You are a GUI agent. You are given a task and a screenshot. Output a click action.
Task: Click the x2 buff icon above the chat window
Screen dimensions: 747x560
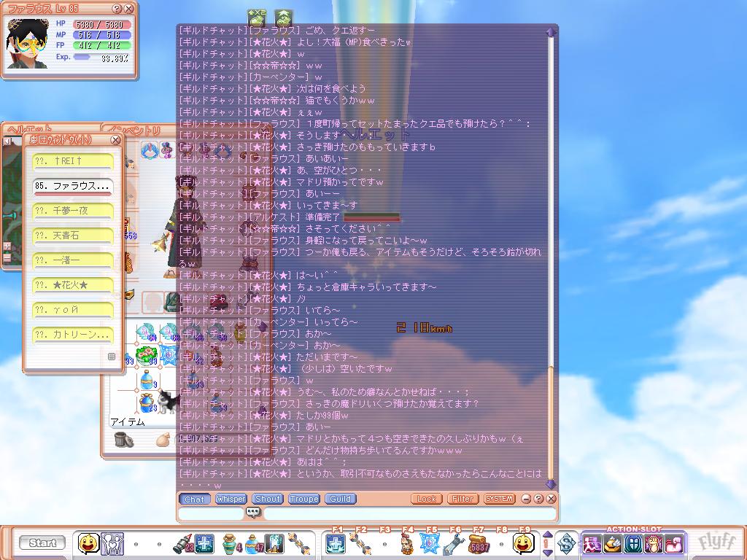257,18
